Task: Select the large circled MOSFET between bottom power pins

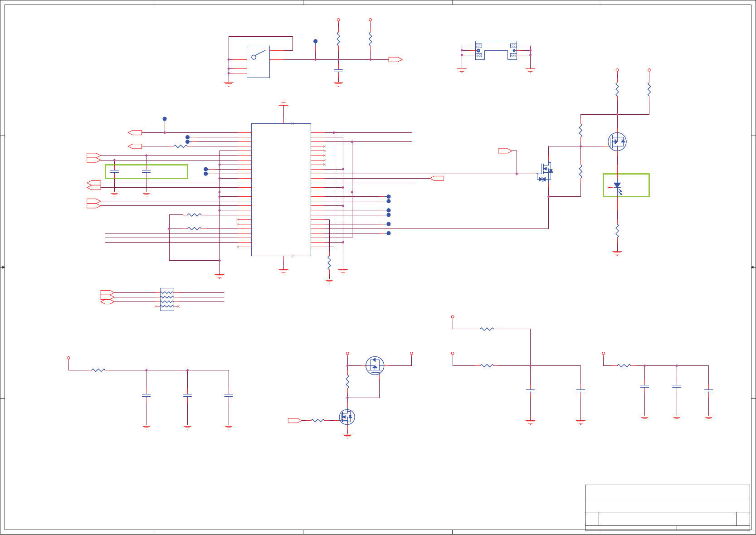Action: click(x=375, y=365)
